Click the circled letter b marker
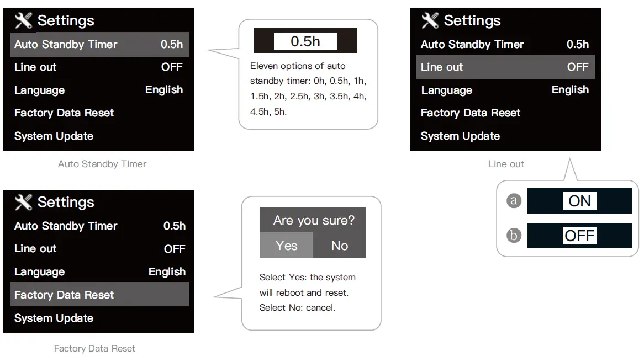This screenshot has width=644, height=362. (514, 236)
